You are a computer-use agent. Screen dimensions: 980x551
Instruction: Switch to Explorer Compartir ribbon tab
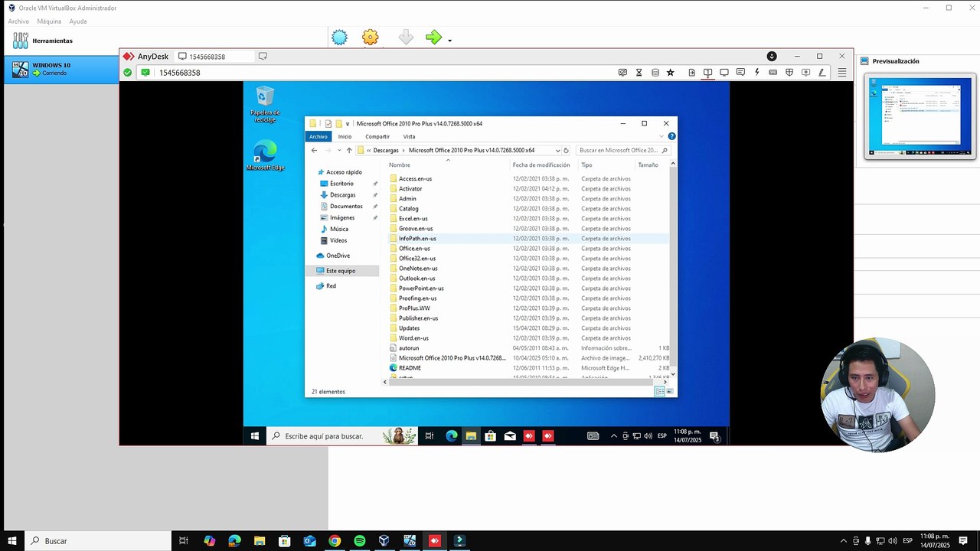(x=377, y=137)
